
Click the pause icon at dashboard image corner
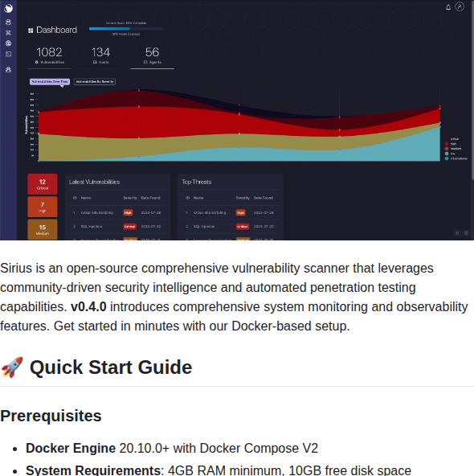(457, 233)
